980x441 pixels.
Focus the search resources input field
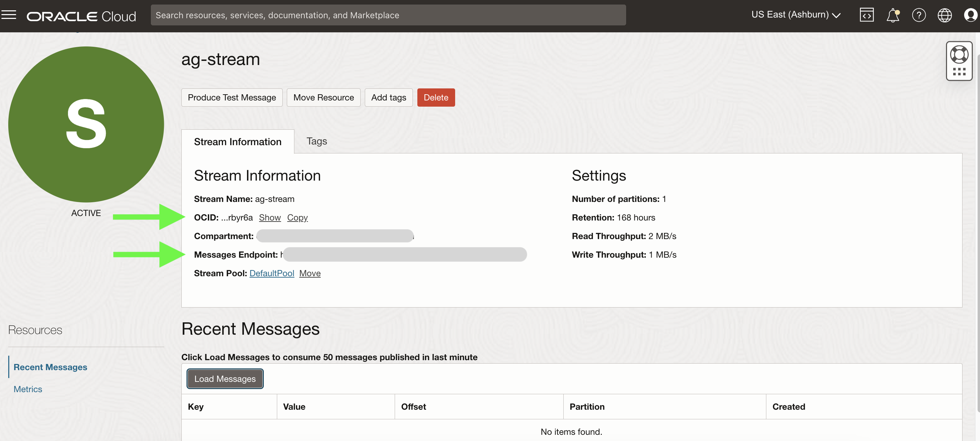pos(388,15)
